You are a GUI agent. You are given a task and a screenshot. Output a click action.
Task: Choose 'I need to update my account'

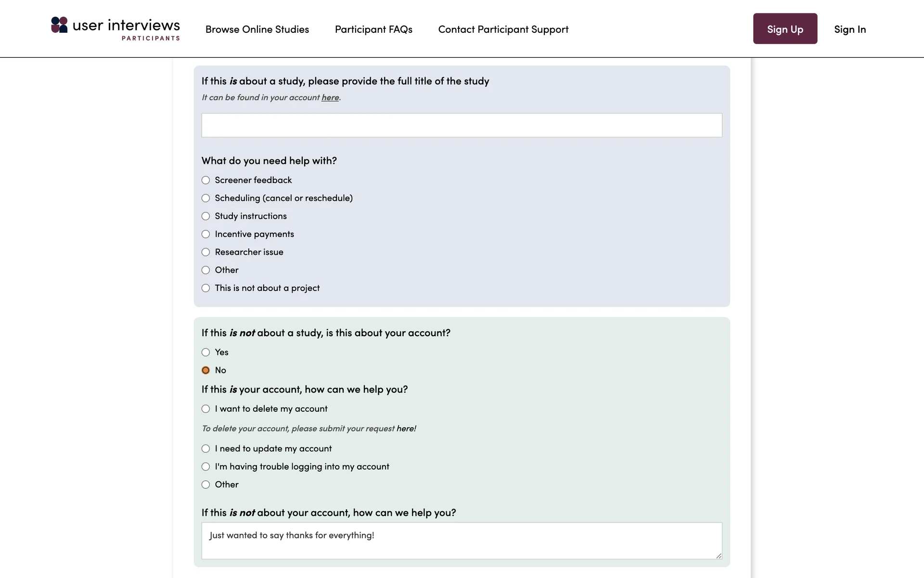point(206,448)
